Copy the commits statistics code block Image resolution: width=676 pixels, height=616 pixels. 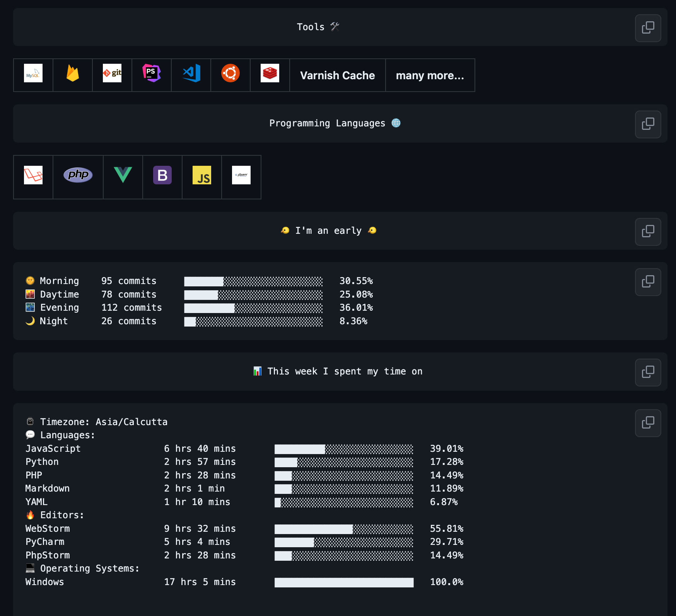click(x=648, y=282)
